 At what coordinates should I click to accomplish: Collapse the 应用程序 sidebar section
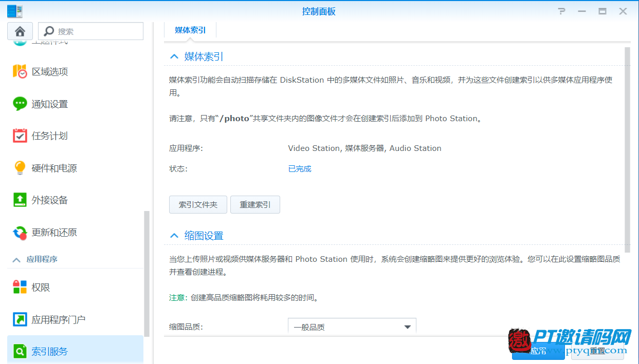point(16,260)
